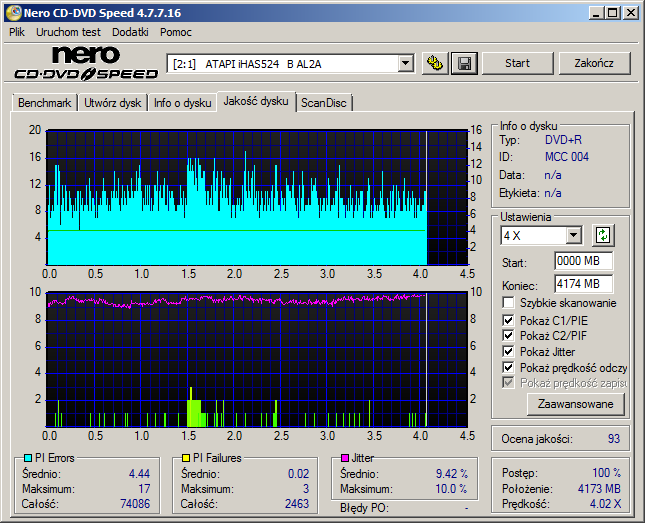This screenshot has height=523, width=645.
Task: Click Jitter Średnio value 9.42 %
Action: [452, 474]
